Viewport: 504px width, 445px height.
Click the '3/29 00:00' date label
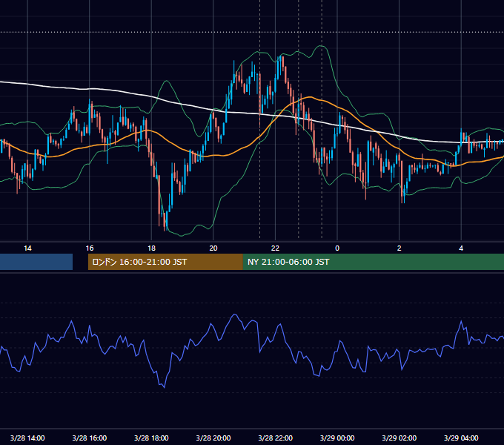coord(337,438)
